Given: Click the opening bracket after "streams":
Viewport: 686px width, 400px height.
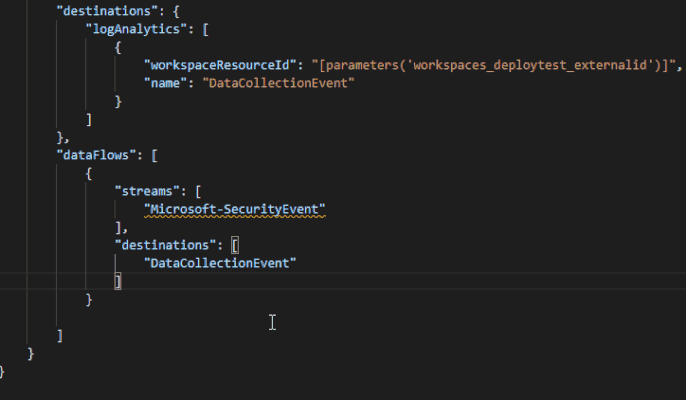Looking at the screenshot, I should click(x=198, y=192).
